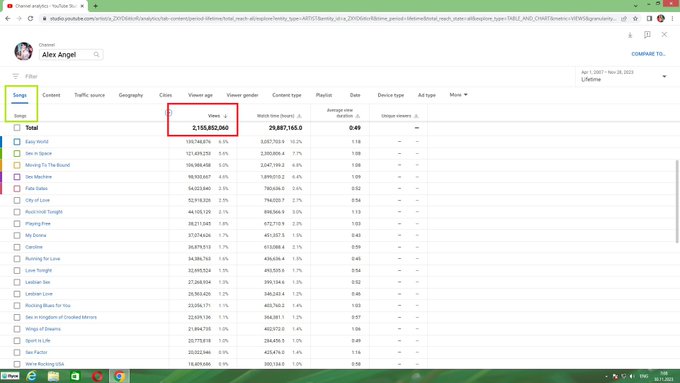Tick the Wings of Dreams checkbox
This screenshot has width=680, height=383.
click(17, 329)
